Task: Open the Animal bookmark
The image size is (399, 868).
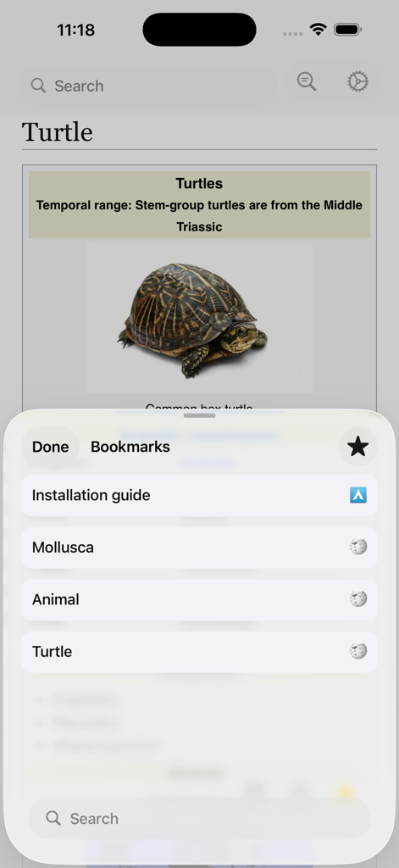Action: [199, 599]
